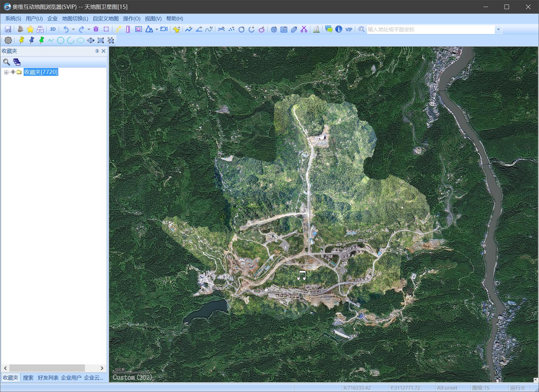Click the dashed square with nodes icon

(111, 40)
